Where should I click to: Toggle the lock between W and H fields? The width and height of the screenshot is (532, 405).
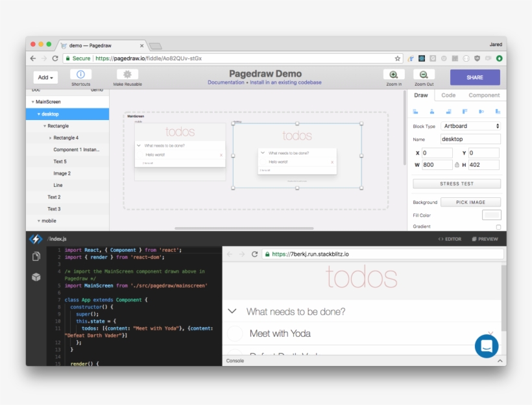[x=457, y=165]
